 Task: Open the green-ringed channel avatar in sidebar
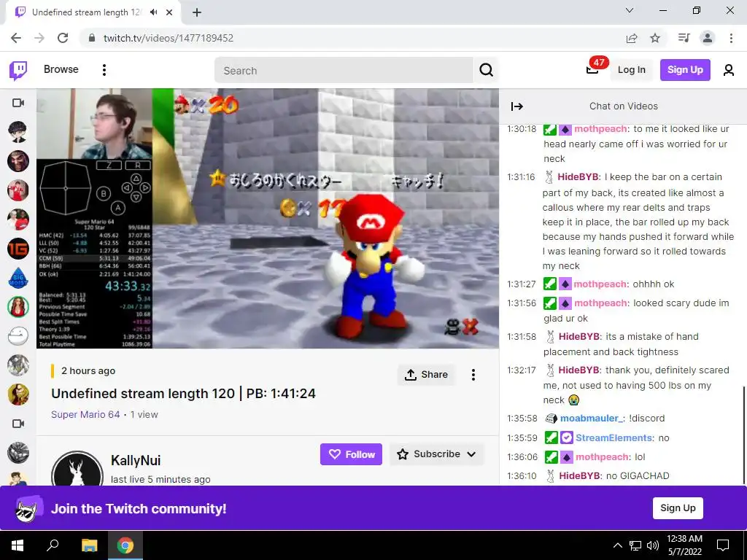(18, 307)
